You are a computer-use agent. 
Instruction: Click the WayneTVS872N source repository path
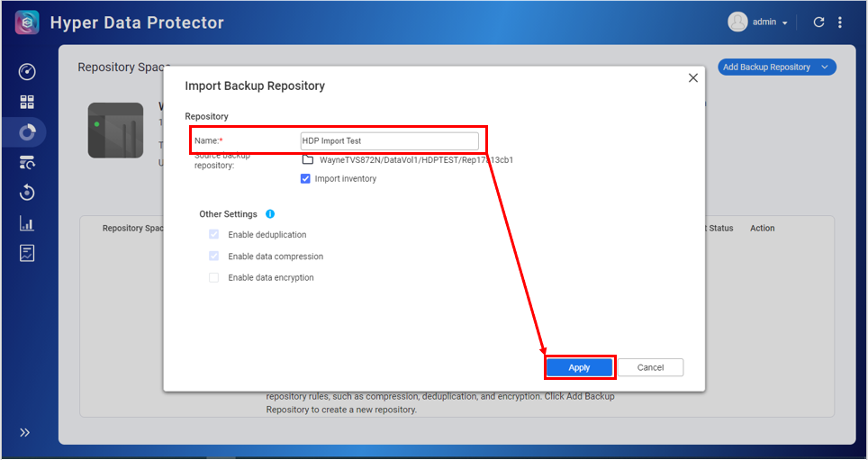point(416,160)
